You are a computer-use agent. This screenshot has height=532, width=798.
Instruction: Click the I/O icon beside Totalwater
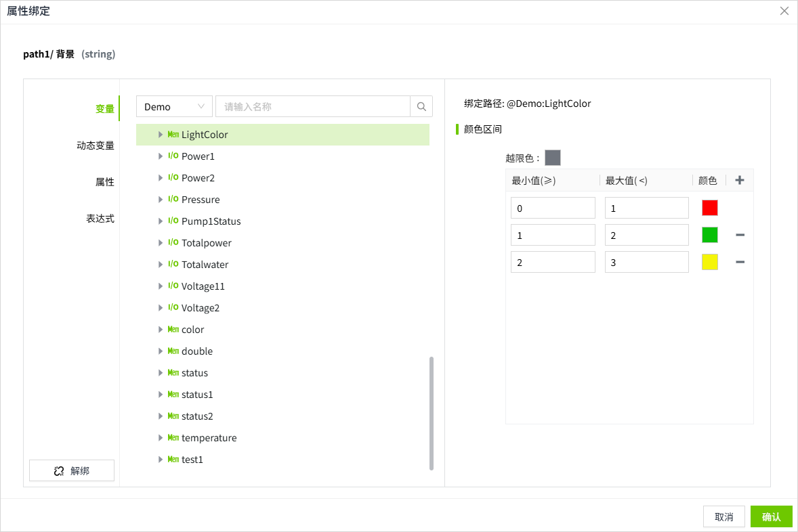point(173,265)
